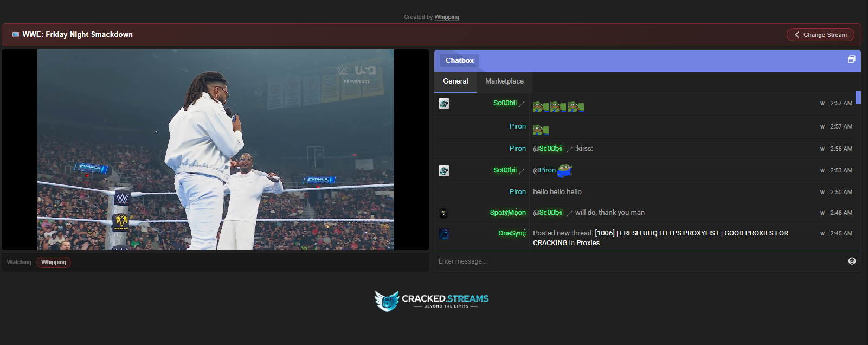Click the 2:45 AM timestamp
This screenshot has height=345, width=868.
pos(841,234)
